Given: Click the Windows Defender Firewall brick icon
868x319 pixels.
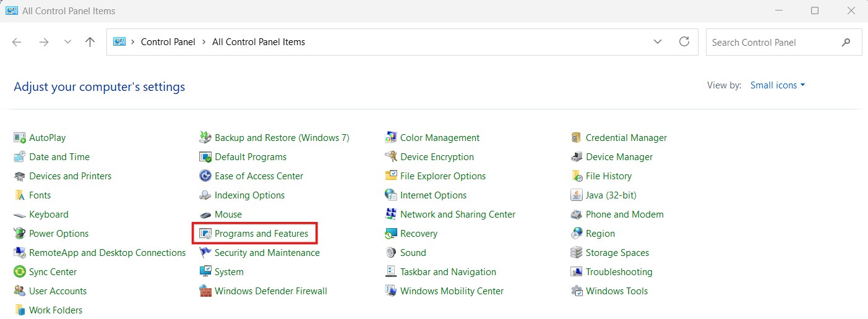Looking at the screenshot, I should point(205,291).
